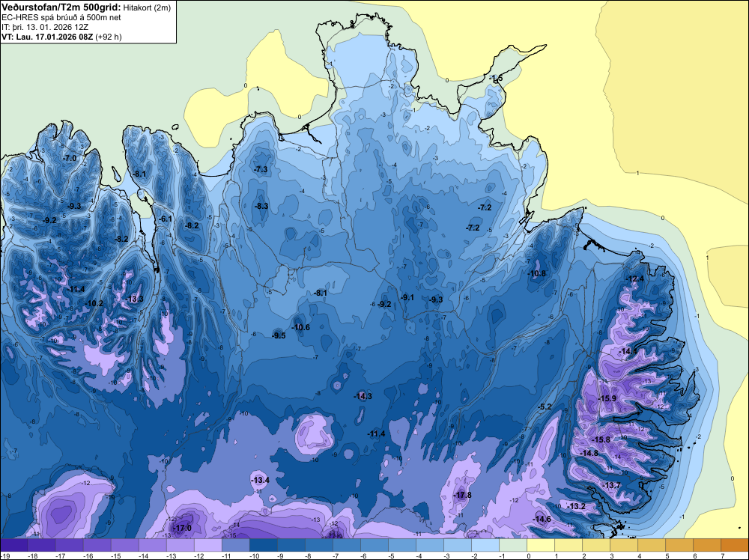The width and height of the screenshot is (749, 560).
Task: Click the -5.2 temperature value on the map
Action: [545, 407]
